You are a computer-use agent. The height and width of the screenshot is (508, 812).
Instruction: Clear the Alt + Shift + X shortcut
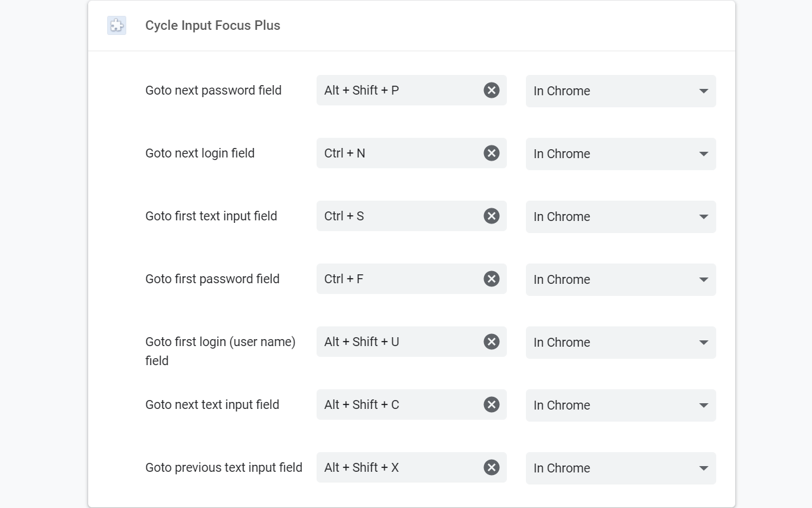click(x=492, y=467)
